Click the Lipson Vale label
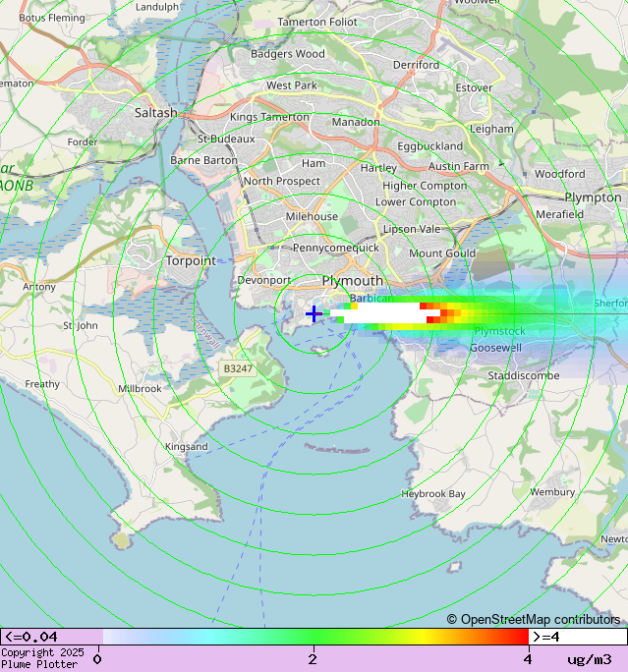 pos(412,229)
